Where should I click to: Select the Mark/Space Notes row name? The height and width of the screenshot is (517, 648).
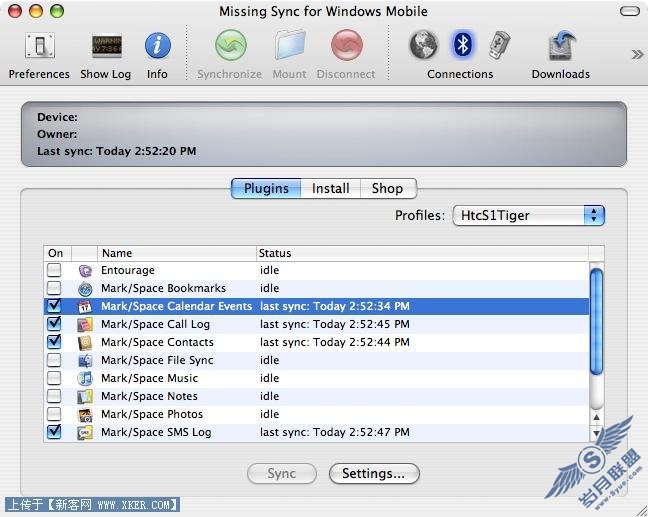(150, 397)
